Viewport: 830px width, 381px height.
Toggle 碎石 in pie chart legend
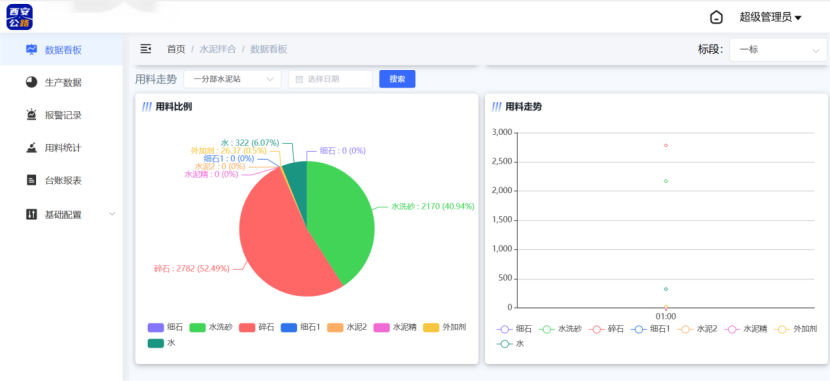pos(257,327)
